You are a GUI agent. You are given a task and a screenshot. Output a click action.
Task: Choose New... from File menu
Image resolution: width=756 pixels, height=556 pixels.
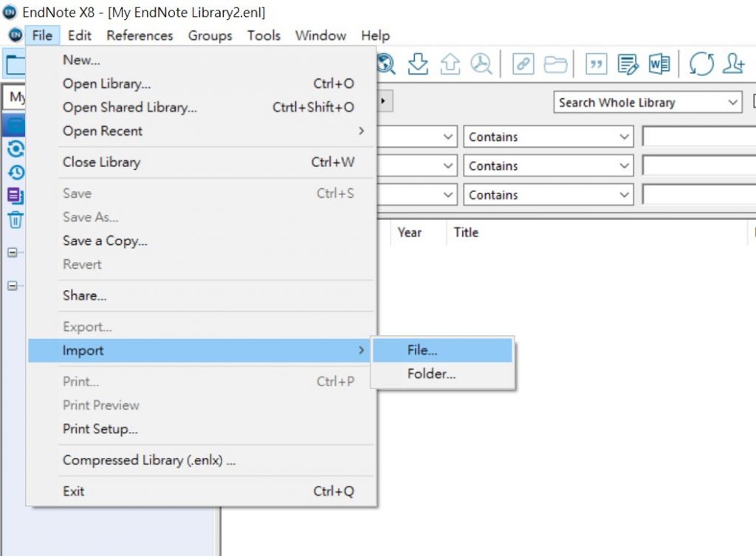pyautogui.click(x=202, y=60)
